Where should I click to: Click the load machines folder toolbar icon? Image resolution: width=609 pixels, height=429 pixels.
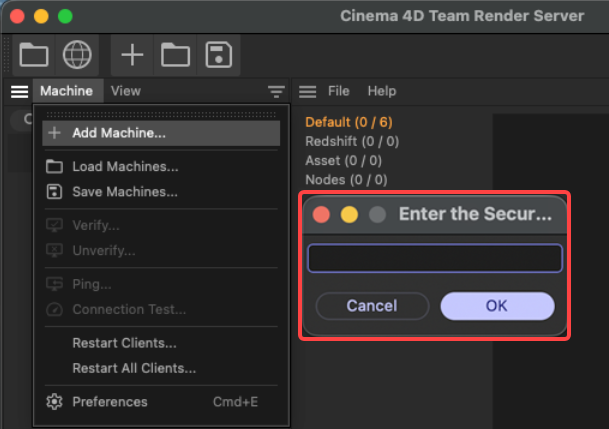click(x=175, y=55)
